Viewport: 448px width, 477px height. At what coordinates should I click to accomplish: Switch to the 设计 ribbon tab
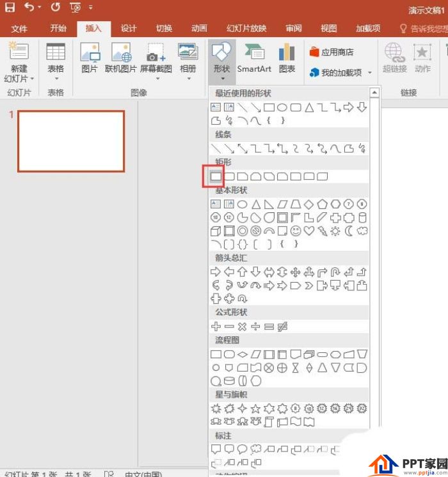coord(129,28)
